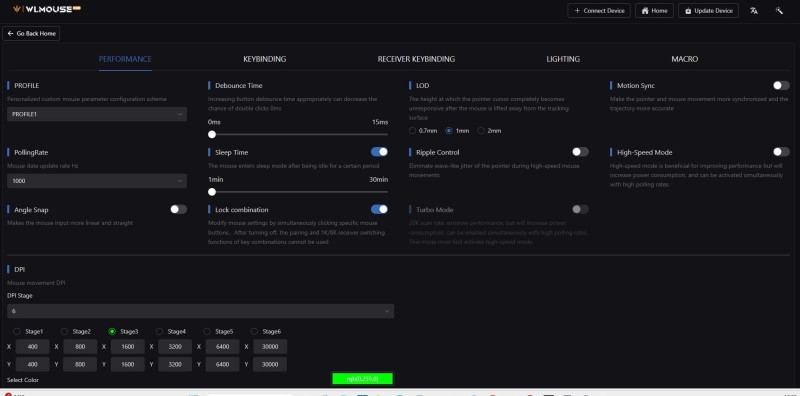This screenshot has height=396, width=800.
Task: Open the green rgb(0,255,0) color swatch
Action: point(362,379)
